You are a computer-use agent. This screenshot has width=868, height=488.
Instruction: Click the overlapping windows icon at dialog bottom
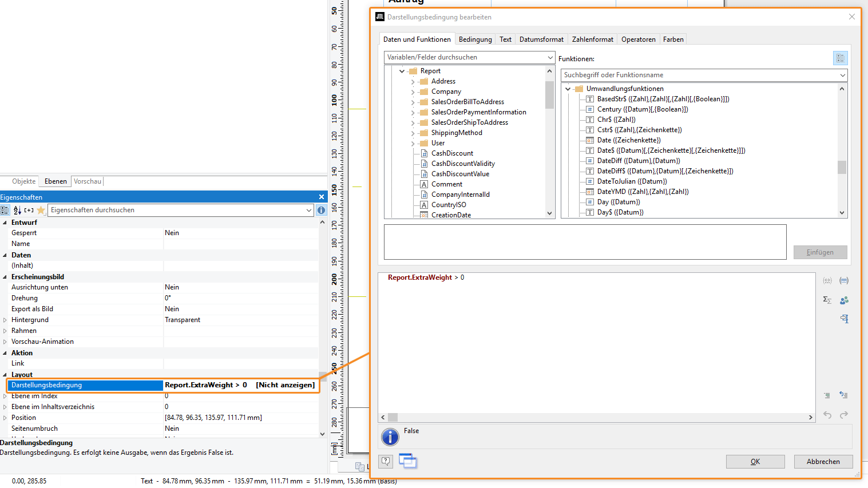(408, 461)
